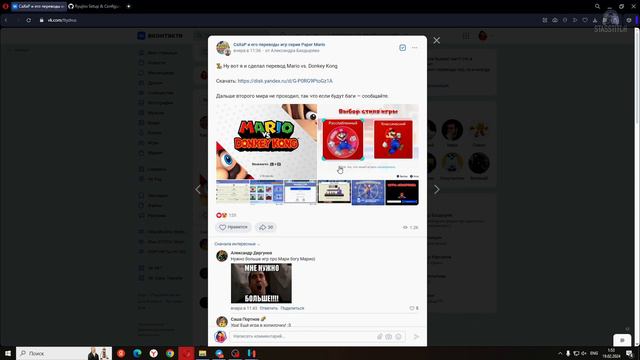The width and height of the screenshot is (640, 360).
Task: Go to the next post with right arrow
Action: coord(437,189)
